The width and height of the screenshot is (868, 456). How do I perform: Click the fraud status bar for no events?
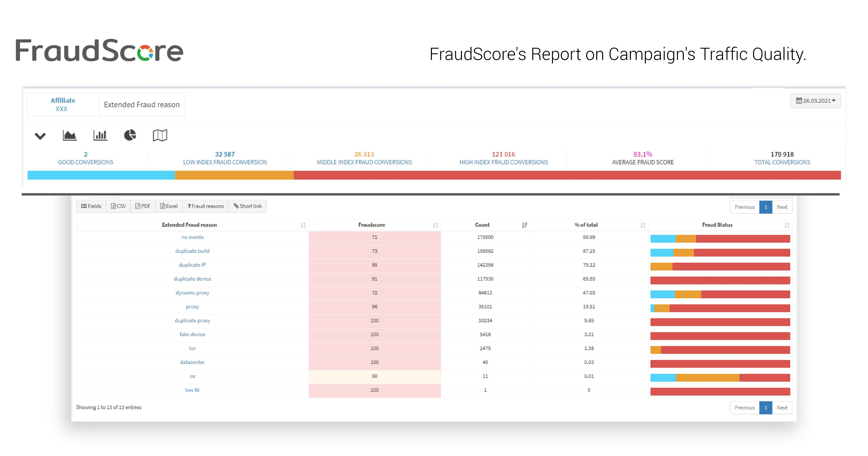click(x=720, y=239)
